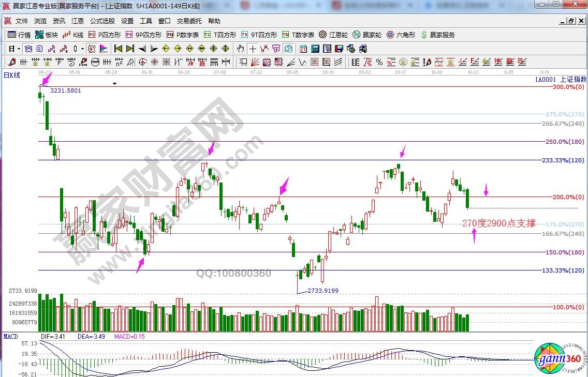
Task: Expand the 日 period dropdown arrow
Action: [19, 49]
